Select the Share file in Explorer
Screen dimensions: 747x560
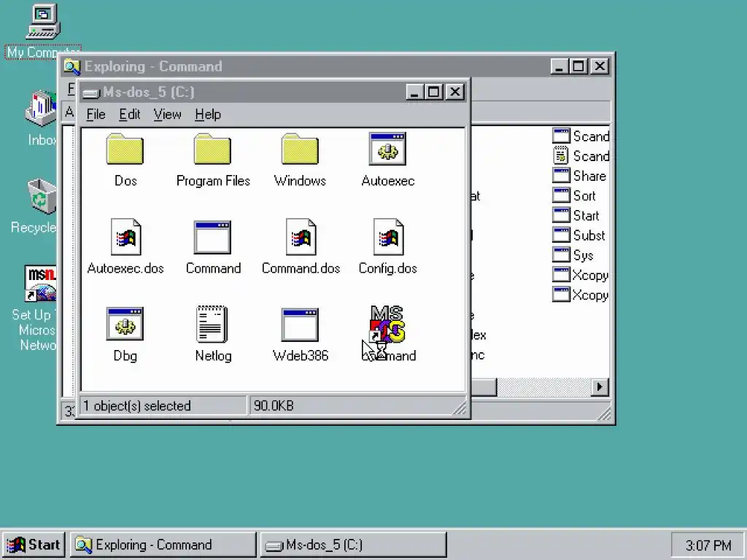coord(581,176)
